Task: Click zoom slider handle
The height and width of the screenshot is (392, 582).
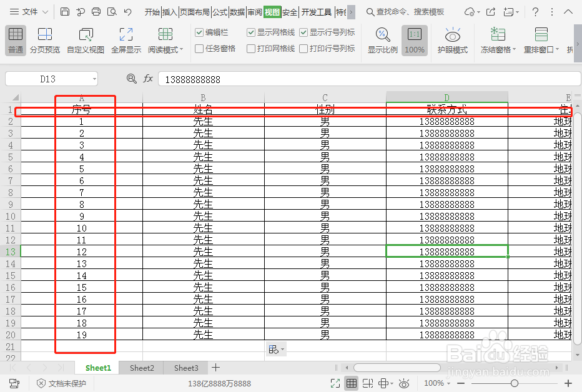Action: coord(515,383)
